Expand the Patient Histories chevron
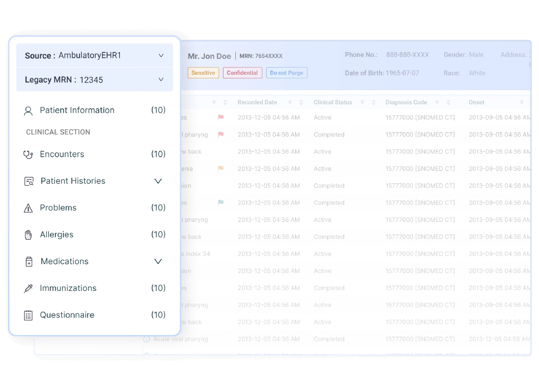Viewport: 539px width, 392px height. (158, 181)
